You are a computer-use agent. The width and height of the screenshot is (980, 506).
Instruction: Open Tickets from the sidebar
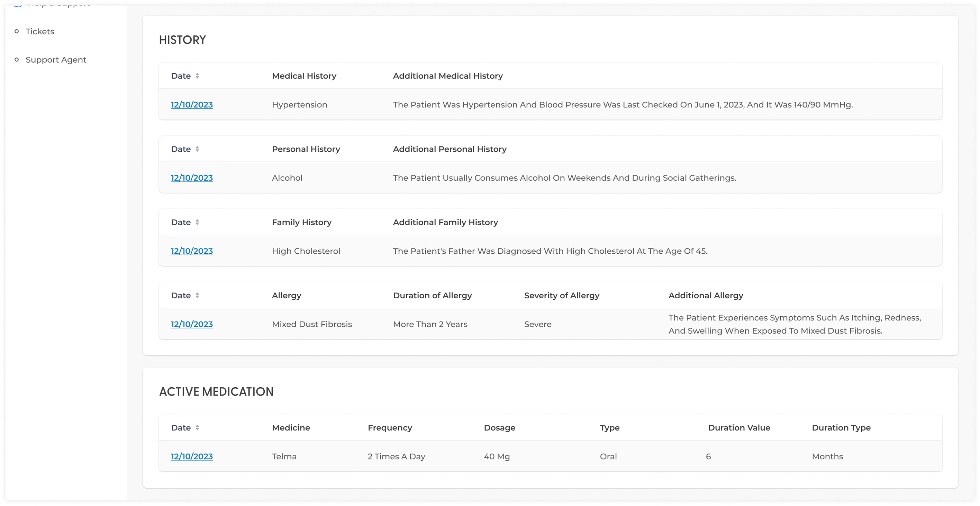point(39,31)
